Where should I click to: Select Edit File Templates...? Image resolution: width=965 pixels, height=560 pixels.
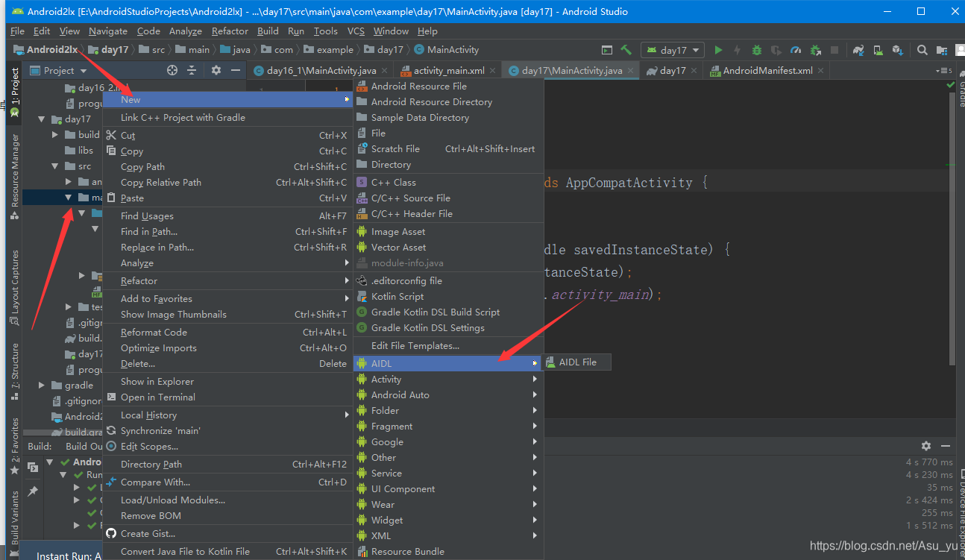[x=447, y=345]
